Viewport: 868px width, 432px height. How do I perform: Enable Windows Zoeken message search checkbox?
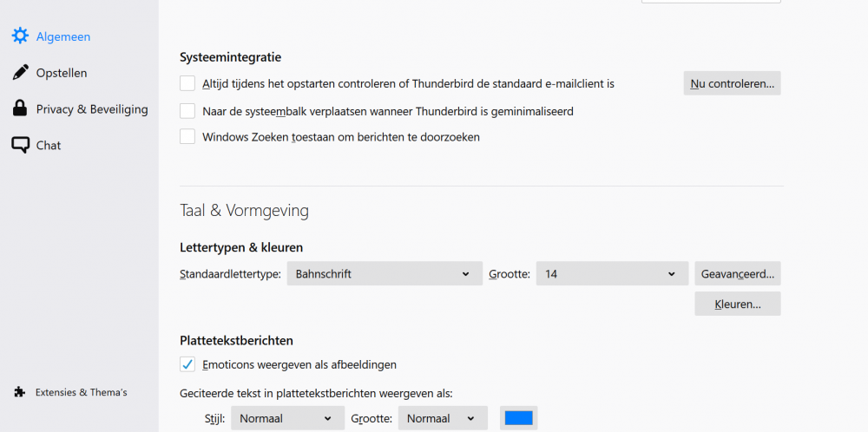coord(187,136)
